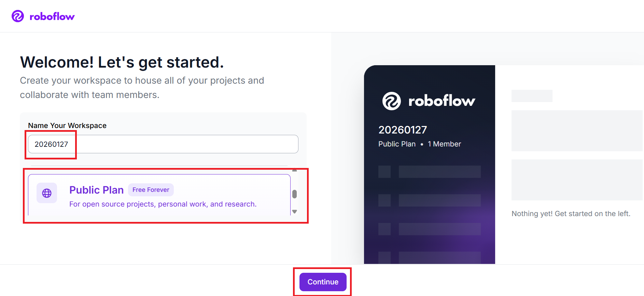Click the Free Forever badge
644x296 pixels.
click(x=151, y=190)
